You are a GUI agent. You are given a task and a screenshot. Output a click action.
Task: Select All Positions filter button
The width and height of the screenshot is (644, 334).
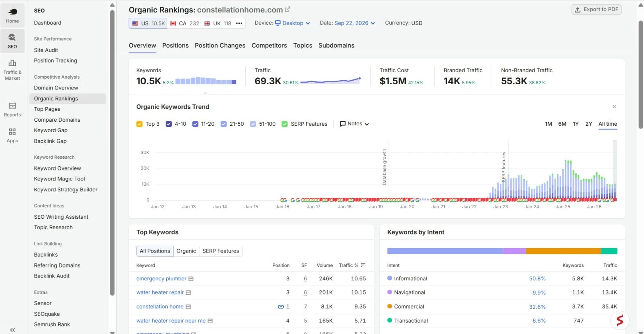coord(155,251)
